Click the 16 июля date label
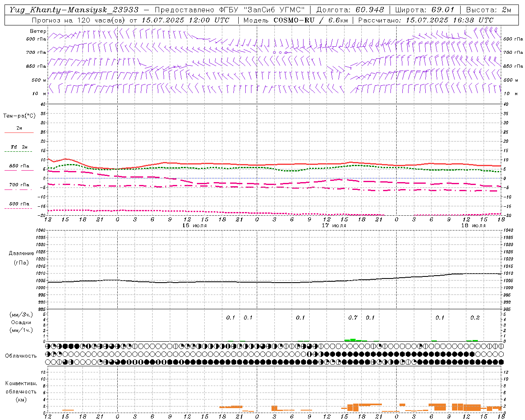The width and height of the screenshot is (525, 420). (195, 226)
